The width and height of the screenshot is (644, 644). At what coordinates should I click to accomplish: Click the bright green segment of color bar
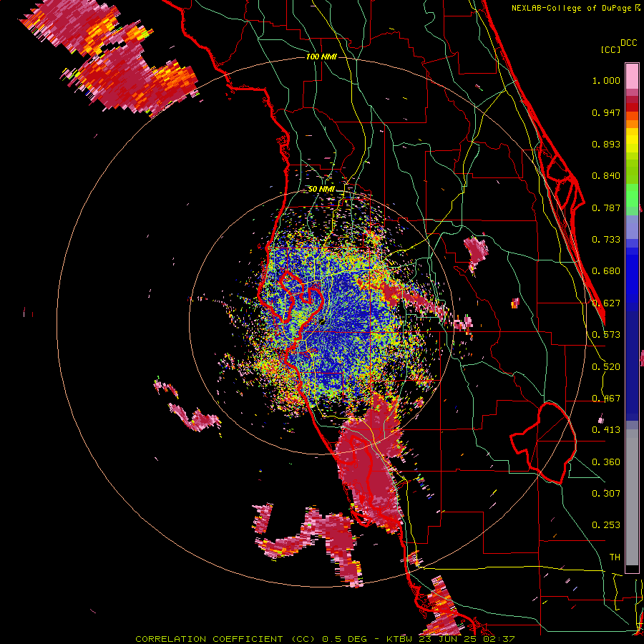click(x=632, y=195)
